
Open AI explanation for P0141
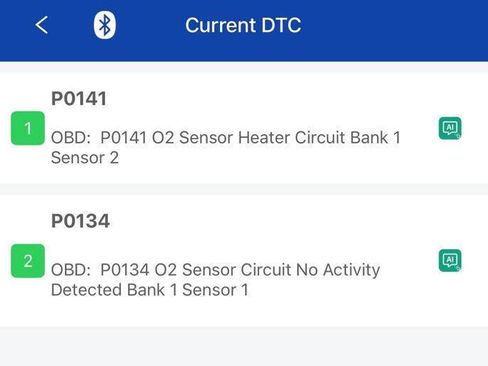450,128
